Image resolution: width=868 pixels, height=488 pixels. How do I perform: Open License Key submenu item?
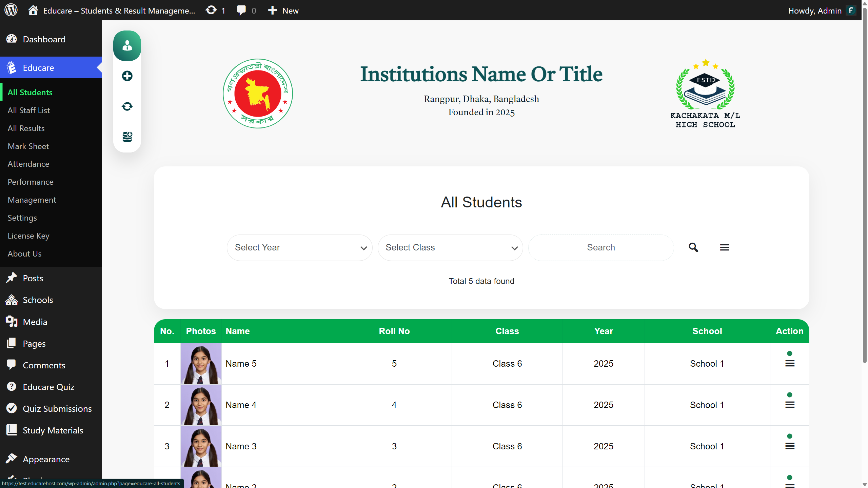click(x=28, y=236)
